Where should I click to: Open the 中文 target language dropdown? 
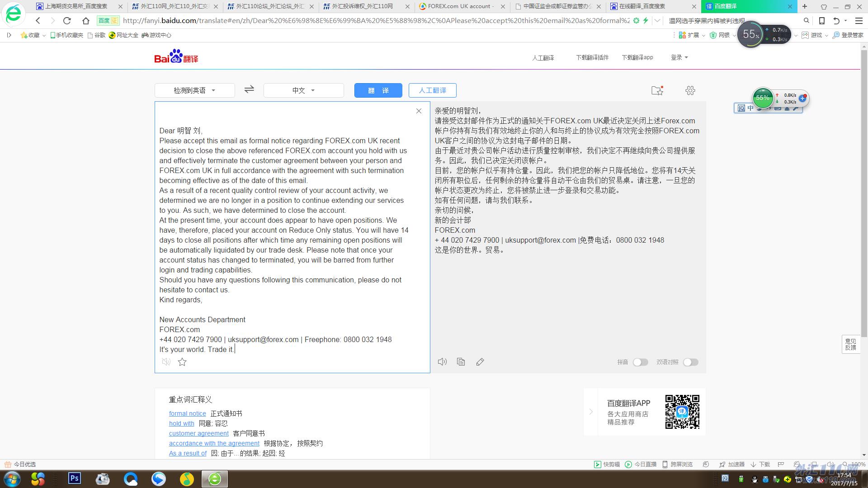tap(304, 90)
